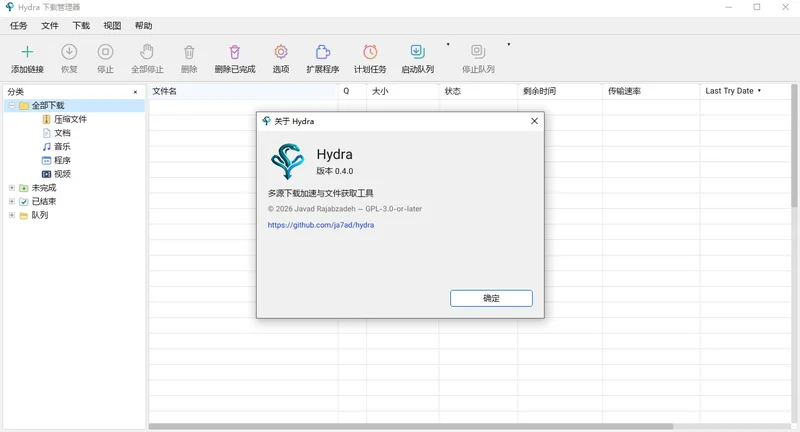This screenshot has height=432, width=800.
Task: Select the 已结束 category
Action: coord(44,201)
